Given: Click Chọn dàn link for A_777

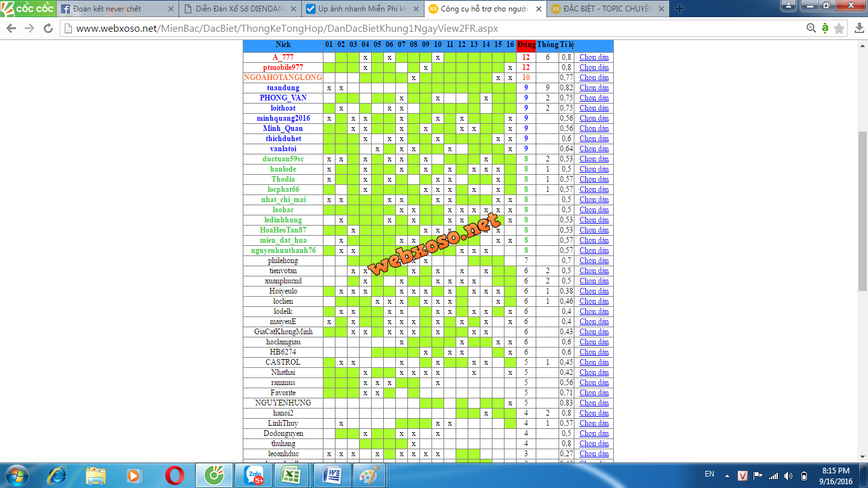Looking at the screenshot, I should click(593, 57).
